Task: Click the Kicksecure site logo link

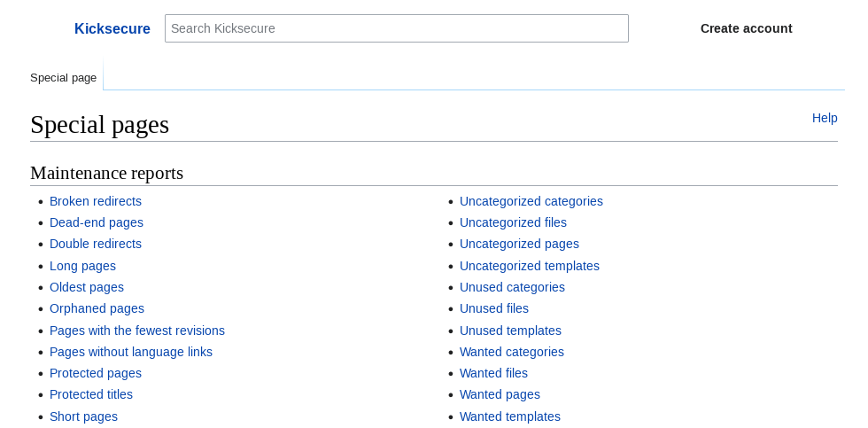Action: [112, 28]
